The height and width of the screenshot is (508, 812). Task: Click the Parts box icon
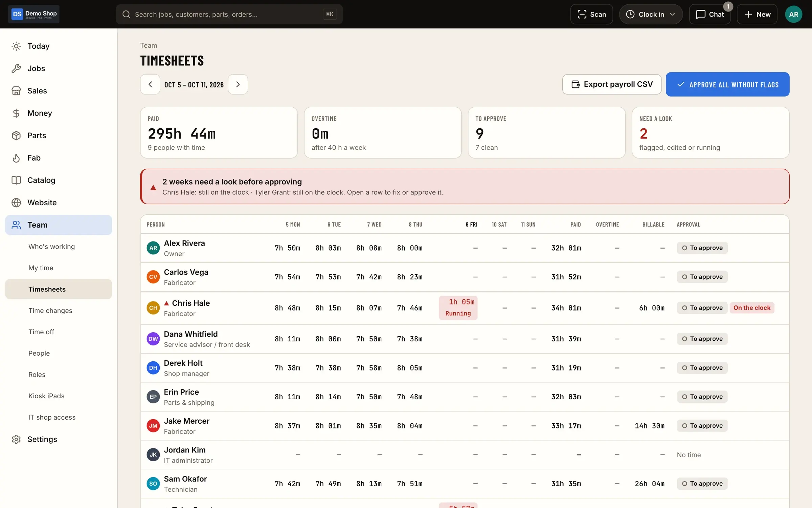point(16,135)
